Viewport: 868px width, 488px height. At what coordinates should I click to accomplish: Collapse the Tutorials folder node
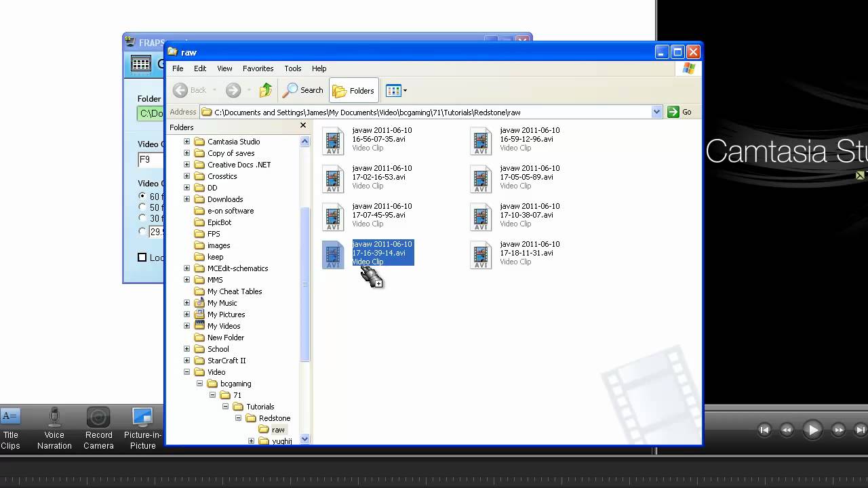click(x=225, y=407)
